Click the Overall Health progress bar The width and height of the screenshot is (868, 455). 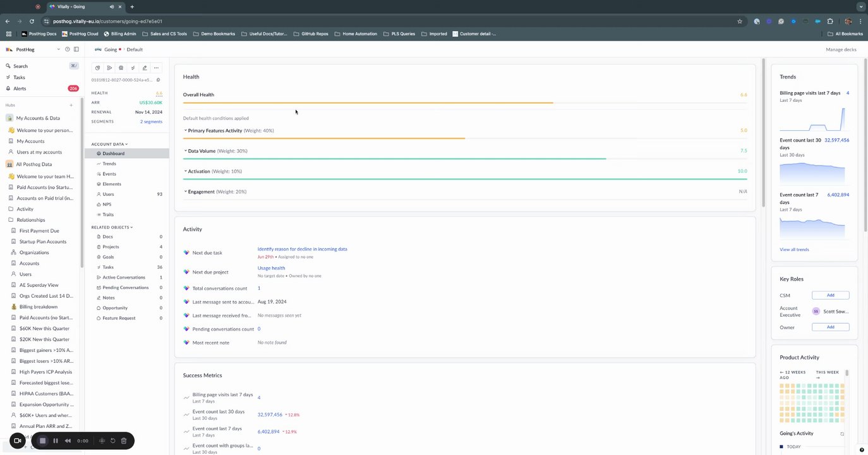pos(464,102)
